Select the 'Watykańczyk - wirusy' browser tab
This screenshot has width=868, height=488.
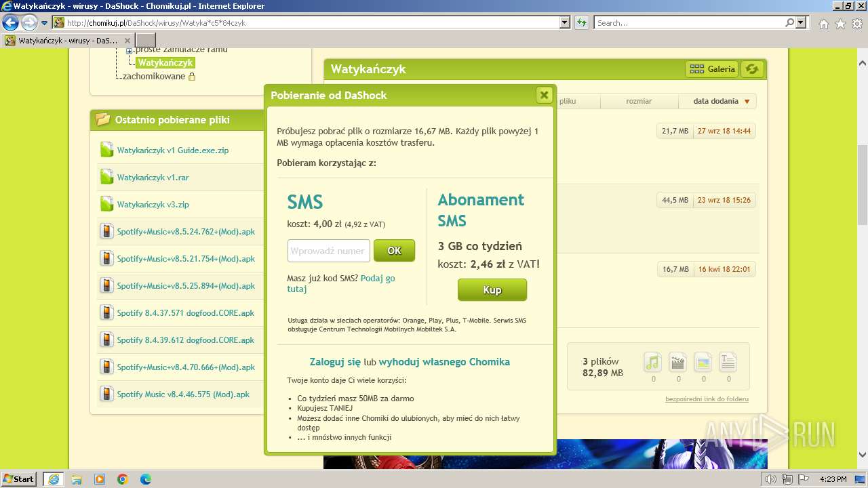coord(68,41)
